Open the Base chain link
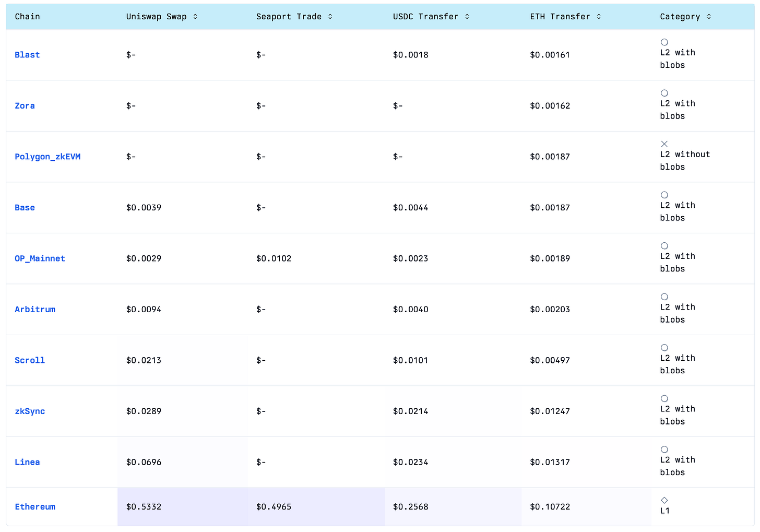 pos(25,207)
